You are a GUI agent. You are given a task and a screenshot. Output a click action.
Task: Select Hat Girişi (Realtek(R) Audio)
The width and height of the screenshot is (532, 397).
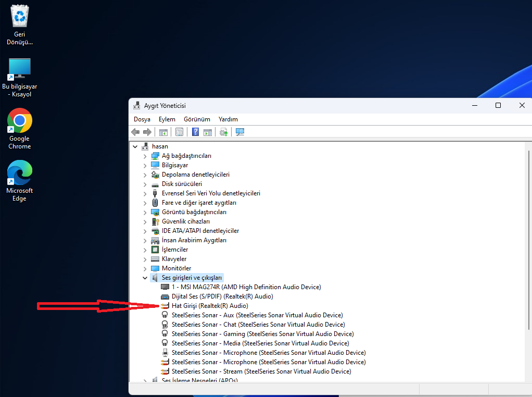point(210,306)
